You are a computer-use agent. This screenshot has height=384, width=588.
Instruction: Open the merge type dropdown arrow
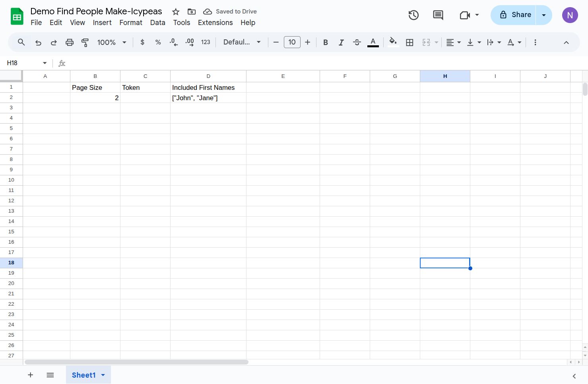(436, 42)
